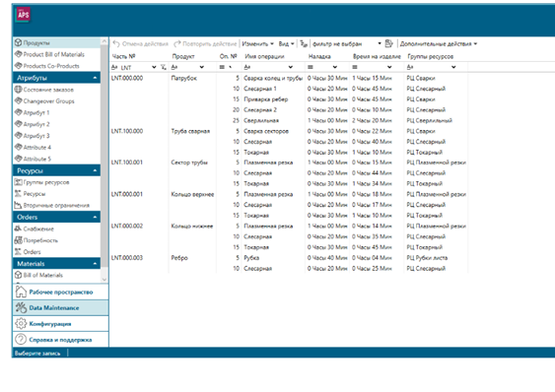Image resolution: width=555 pixels, height=392 pixels.
Task: Open the Изменить dropdown menu
Action: pyautogui.click(x=257, y=43)
